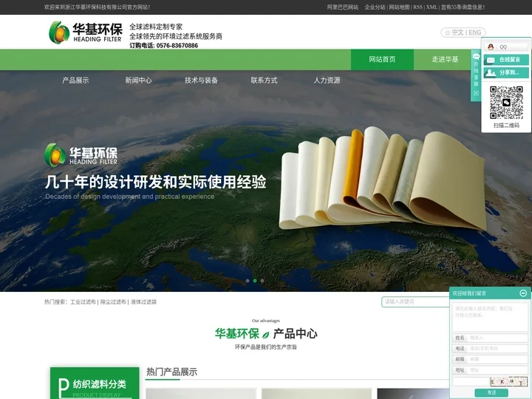Focus the message content text area

(x=490, y=317)
